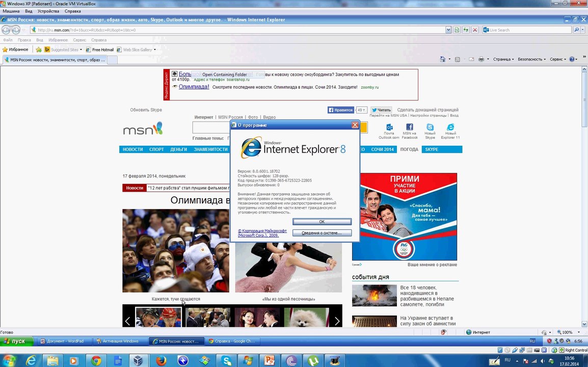The width and height of the screenshot is (588, 367).
Task: Click the Live Search magnifier icon
Action: (x=577, y=30)
